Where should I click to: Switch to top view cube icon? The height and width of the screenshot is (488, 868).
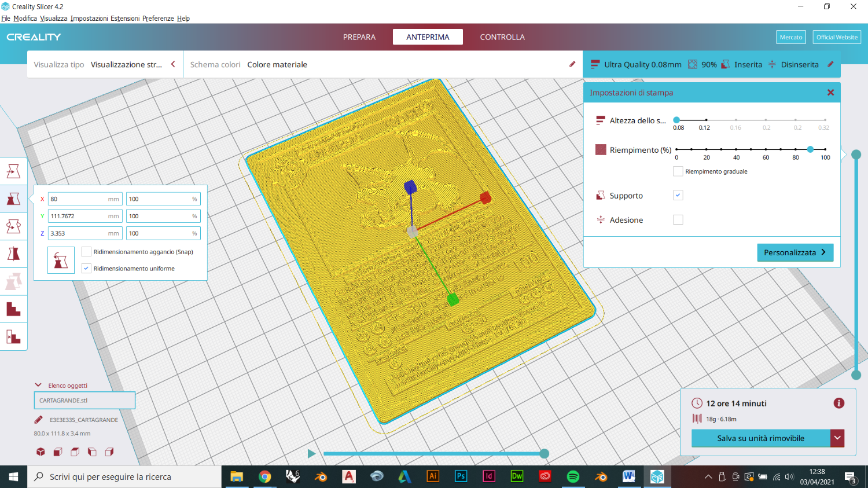tap(75, 452)
